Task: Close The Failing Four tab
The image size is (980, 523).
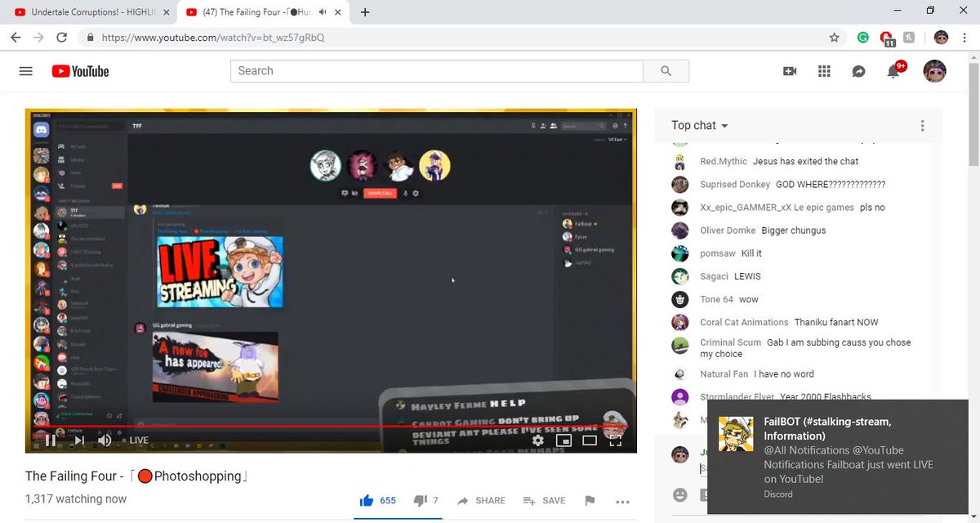Action: point(338,12)
